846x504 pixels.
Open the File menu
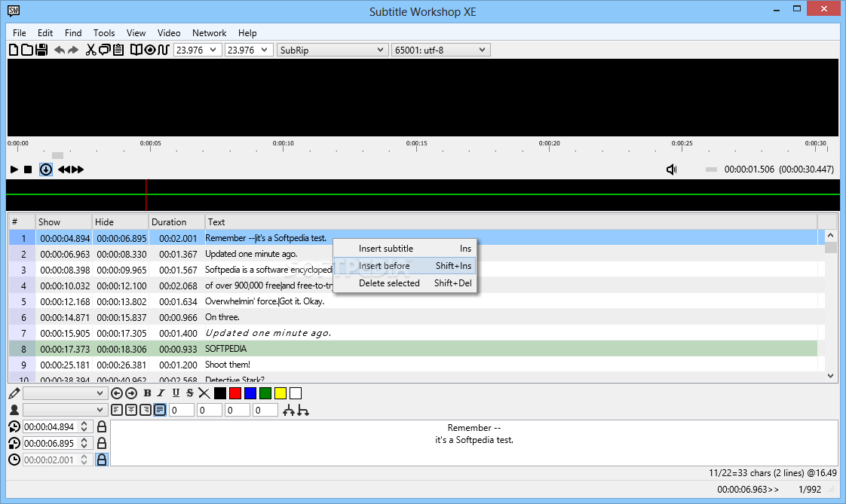[x=20, y=33]
